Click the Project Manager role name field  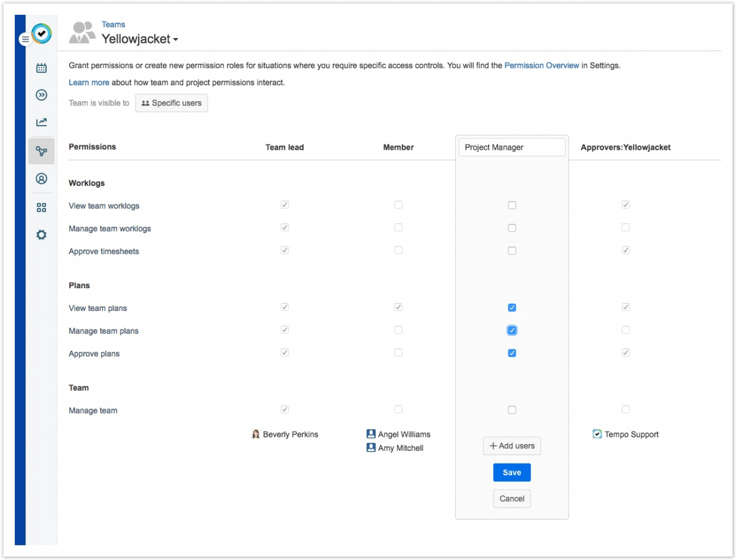(x=512, y=147)
